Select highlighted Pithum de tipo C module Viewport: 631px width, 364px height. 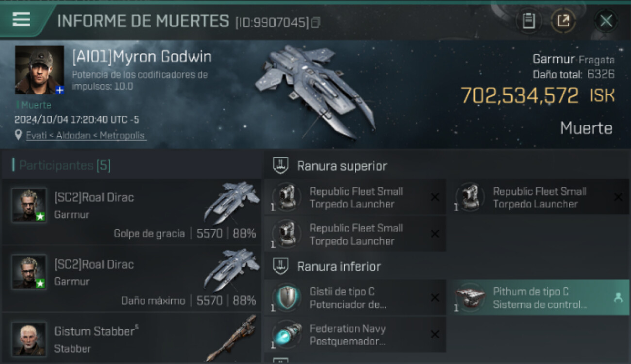(538, 298)
